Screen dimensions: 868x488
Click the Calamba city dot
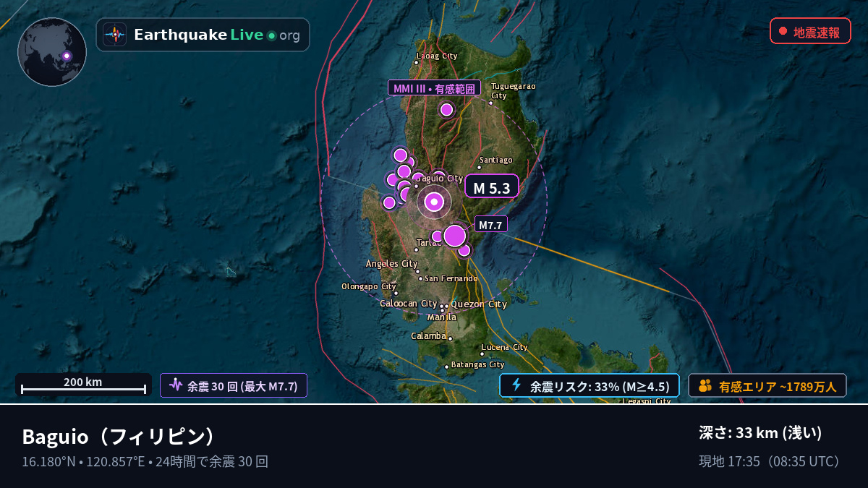tap(450, 338)
